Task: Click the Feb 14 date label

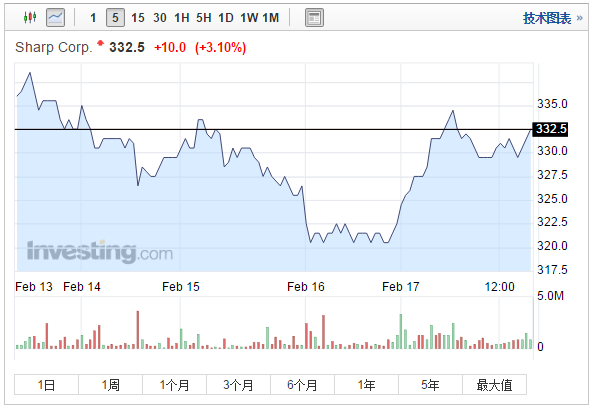Action: coord(82,287)
